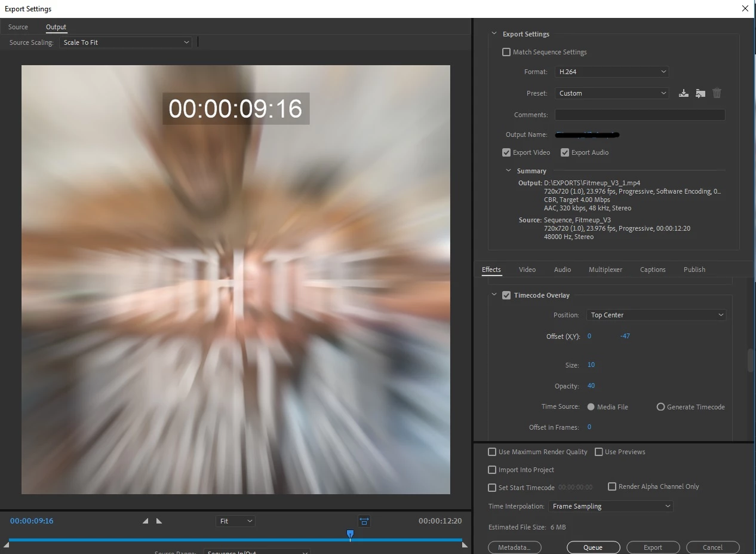The height and width of the screenshot is (554, 756).
Task: Open the Fit zoom level dropdown
Action: tap(235, 521)
